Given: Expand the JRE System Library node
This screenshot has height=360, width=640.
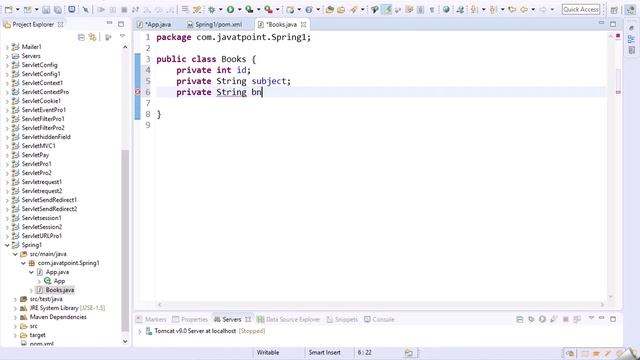Looking at the screenshot, I should [x=15, y=308].
